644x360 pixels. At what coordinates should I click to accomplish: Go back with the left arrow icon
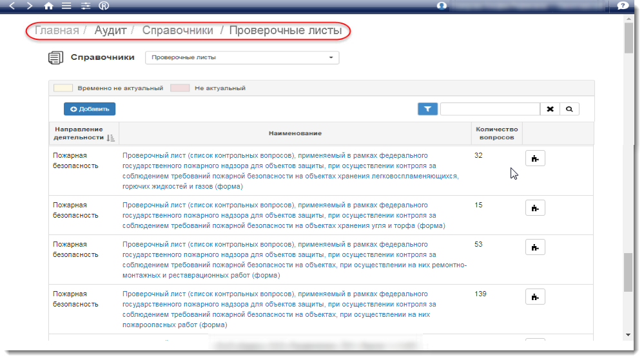pos(12,6)
